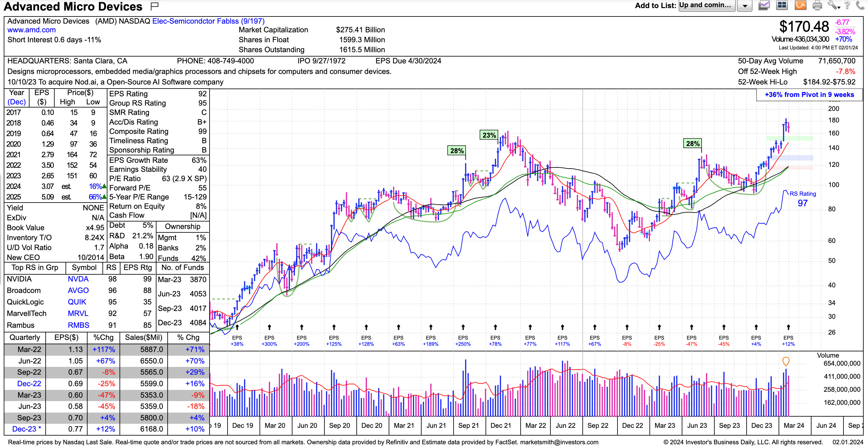Open the line chart view icon
This screenshot has width=868, height=448.
(x=764, y=5)
